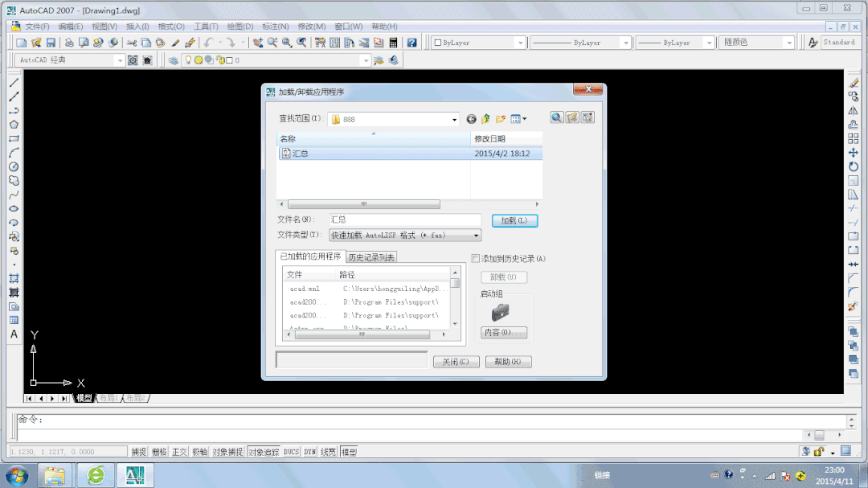
Task: Toggle 对象追踪 in status bar
Action: (264, 452)
